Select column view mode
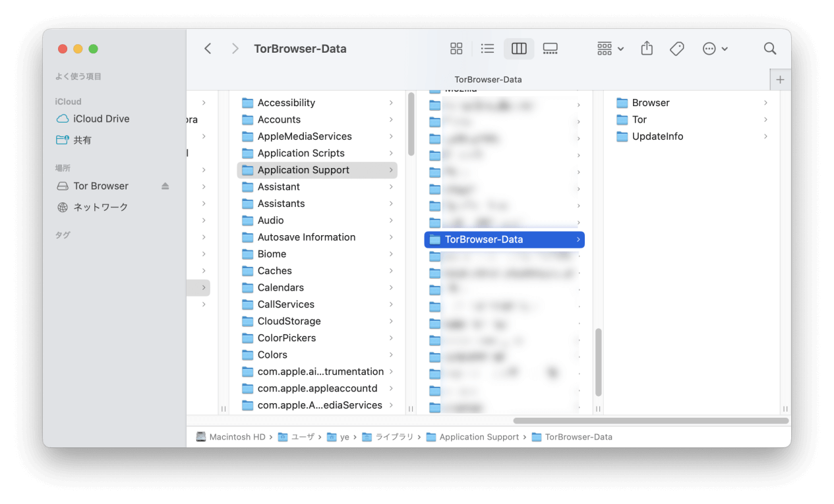 point(519,49)
